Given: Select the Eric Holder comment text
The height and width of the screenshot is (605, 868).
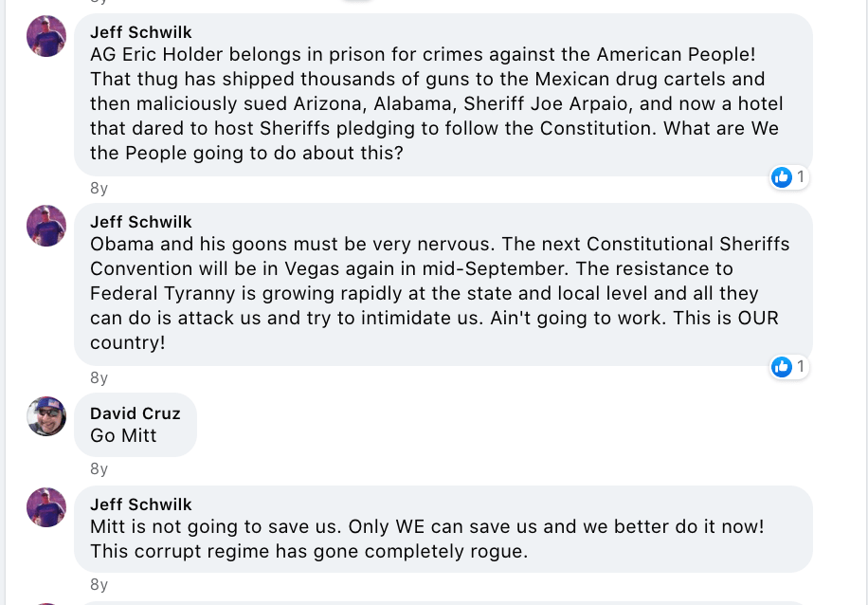Looking at the screenshot, I should tap(436, 103).
